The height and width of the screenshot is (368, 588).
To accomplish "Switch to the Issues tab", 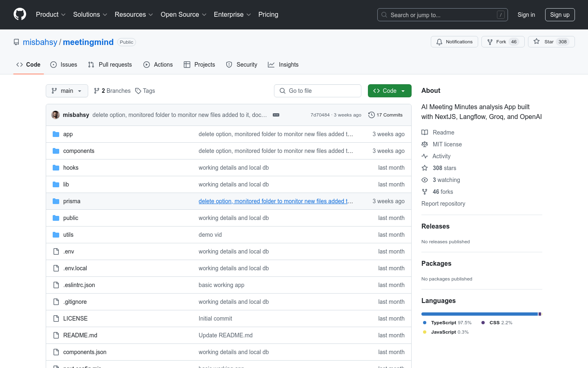I will click(x=64, y=65).
